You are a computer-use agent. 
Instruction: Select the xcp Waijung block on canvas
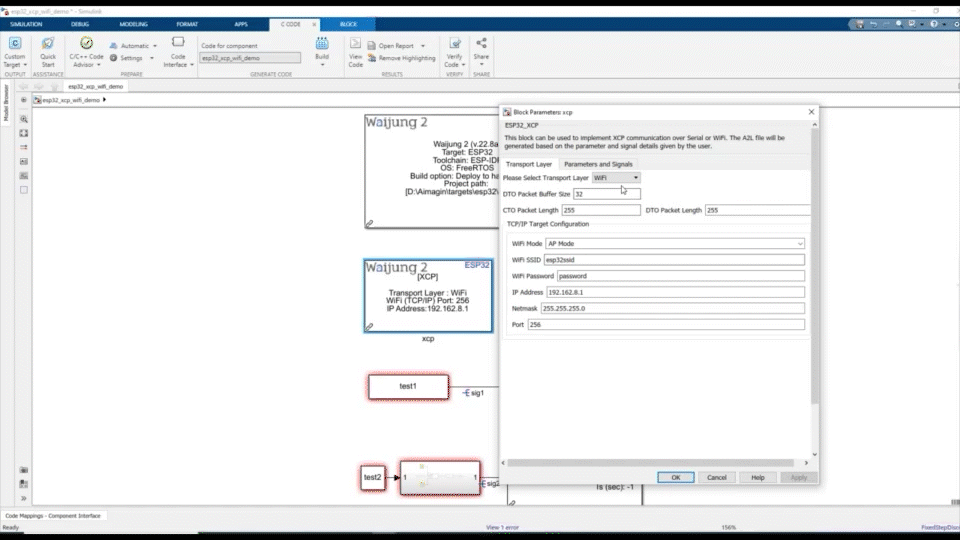point(428,296)
